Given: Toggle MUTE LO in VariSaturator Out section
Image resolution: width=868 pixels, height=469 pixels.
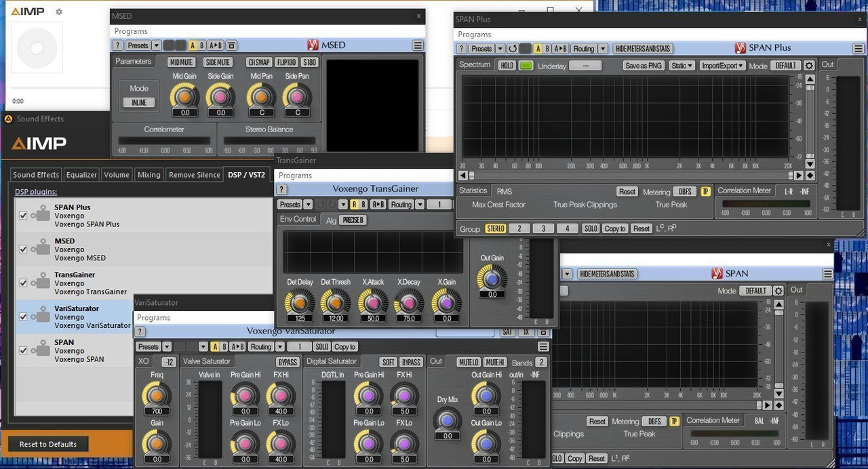Looking at the screenshot, I should coord(469,362).
